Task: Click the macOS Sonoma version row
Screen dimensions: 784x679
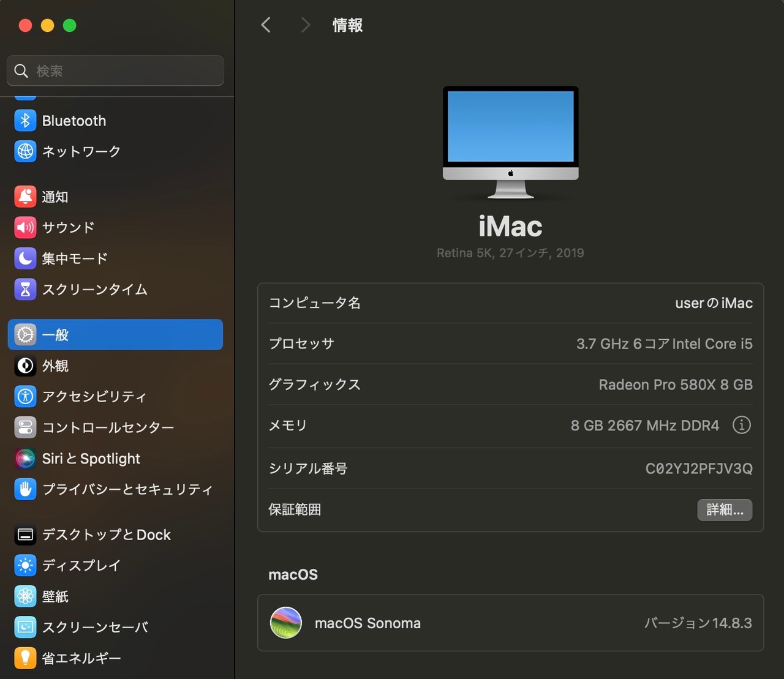Action: pos(510,623)
